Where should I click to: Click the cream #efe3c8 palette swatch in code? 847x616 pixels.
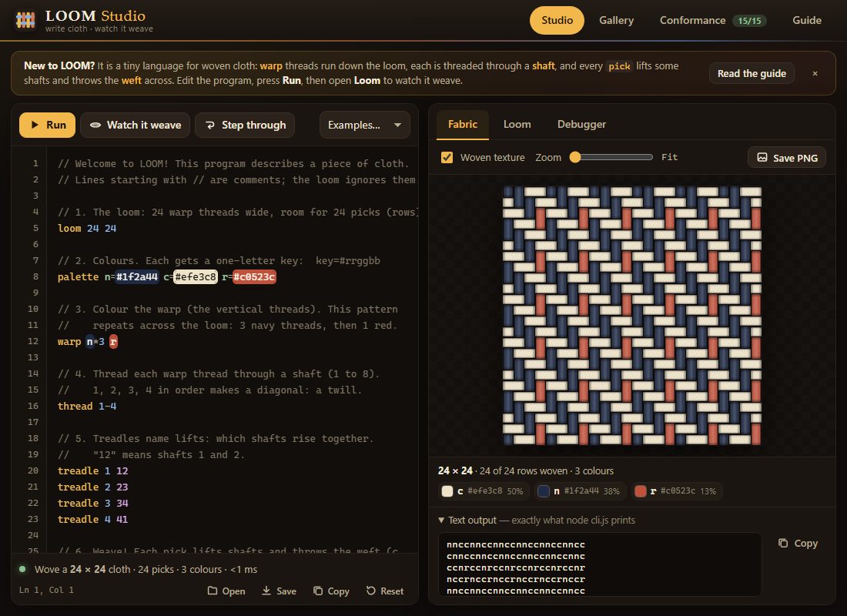[x=196, y=276]
